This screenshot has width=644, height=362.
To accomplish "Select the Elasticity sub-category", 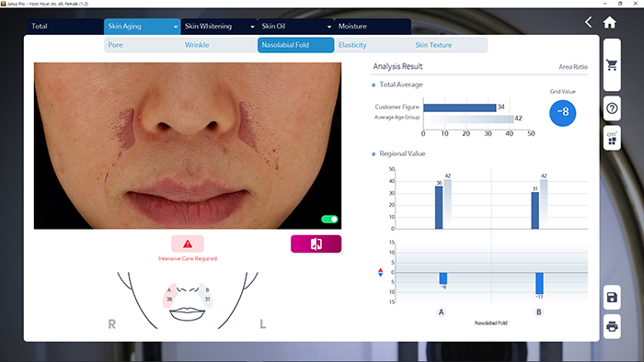I will [352, 45].
